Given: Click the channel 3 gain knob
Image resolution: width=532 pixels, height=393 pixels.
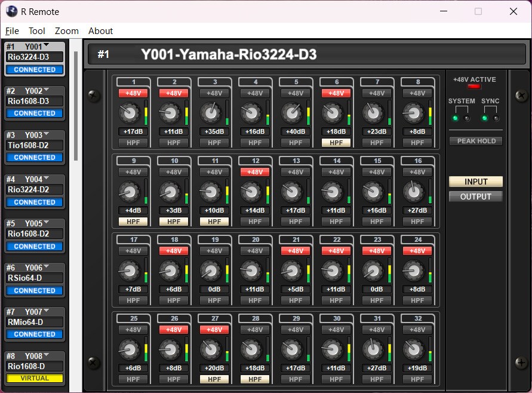Looking at the screenshot, I should tap(210, 112).
